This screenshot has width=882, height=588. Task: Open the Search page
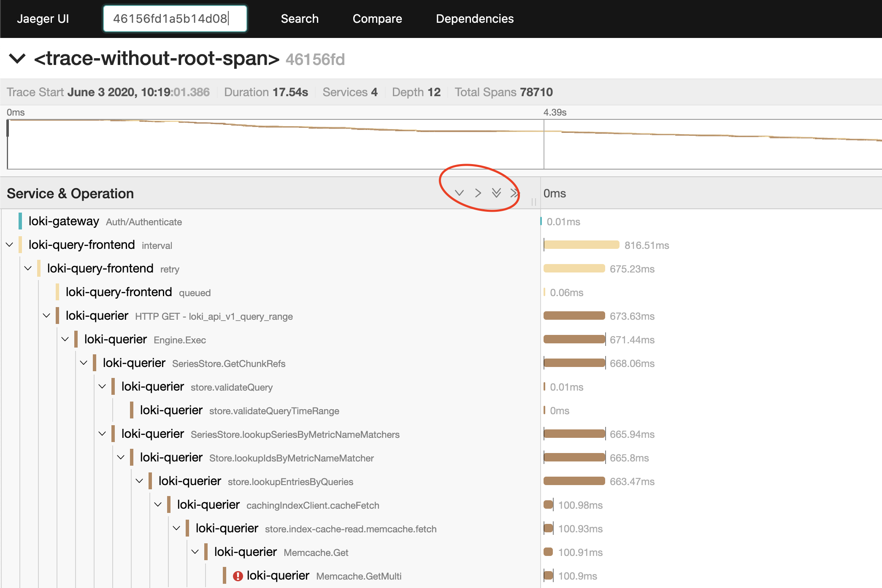tap(300, 19)
